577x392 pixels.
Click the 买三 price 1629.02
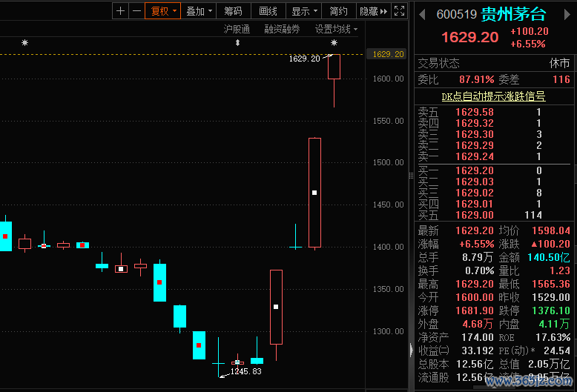point(475,193)
